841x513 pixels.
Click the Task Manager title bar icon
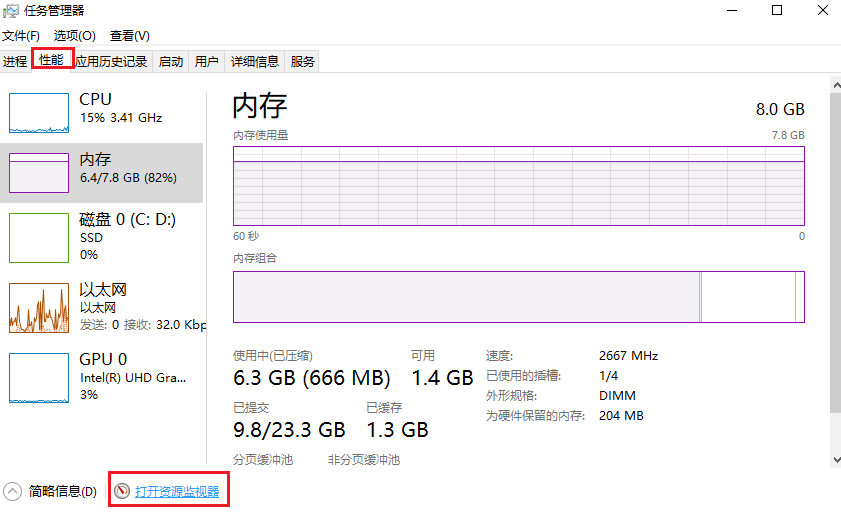click(10, 11)
